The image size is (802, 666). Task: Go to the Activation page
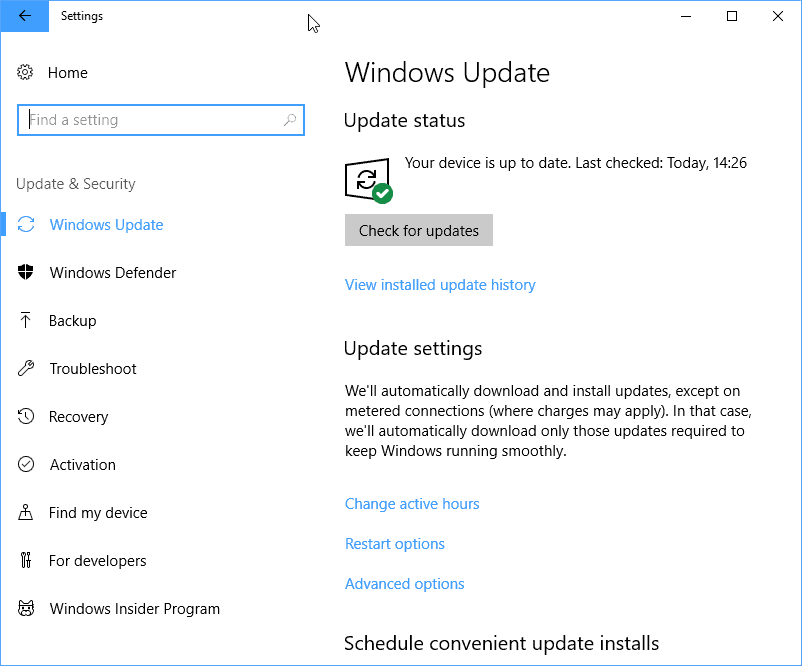tap(83, 465)
